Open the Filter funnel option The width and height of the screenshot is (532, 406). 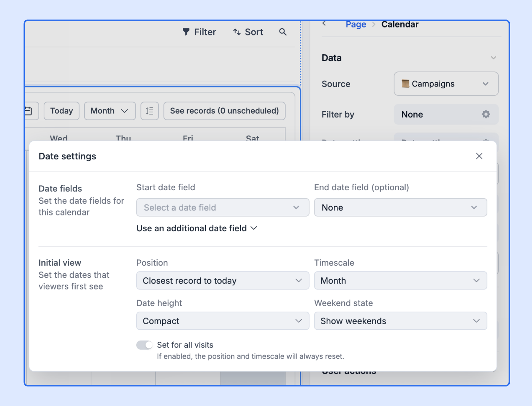click(199, 32)
